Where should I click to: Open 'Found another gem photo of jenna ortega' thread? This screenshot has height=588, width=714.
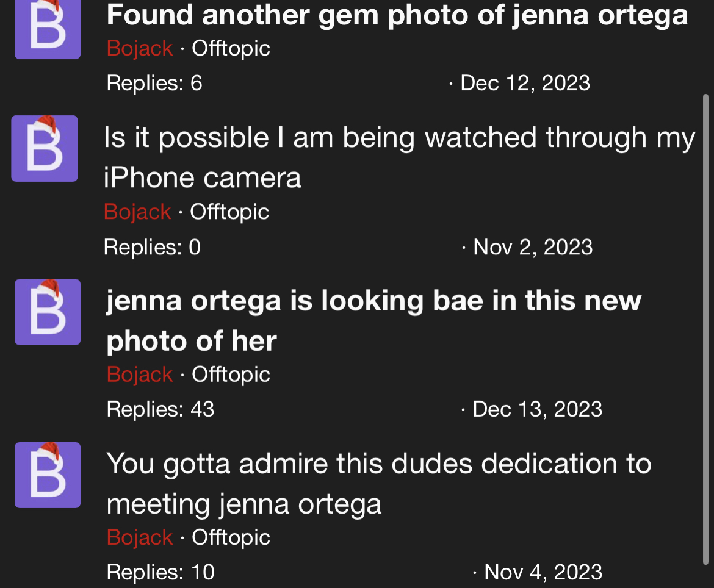tap(397, 15)
